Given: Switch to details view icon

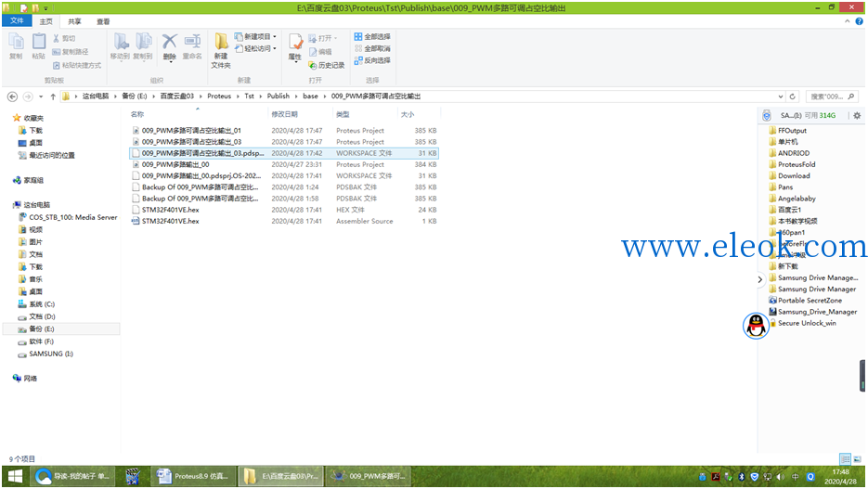Looking at the screenshot, I should pyautogui.click(x=846, y=459).
